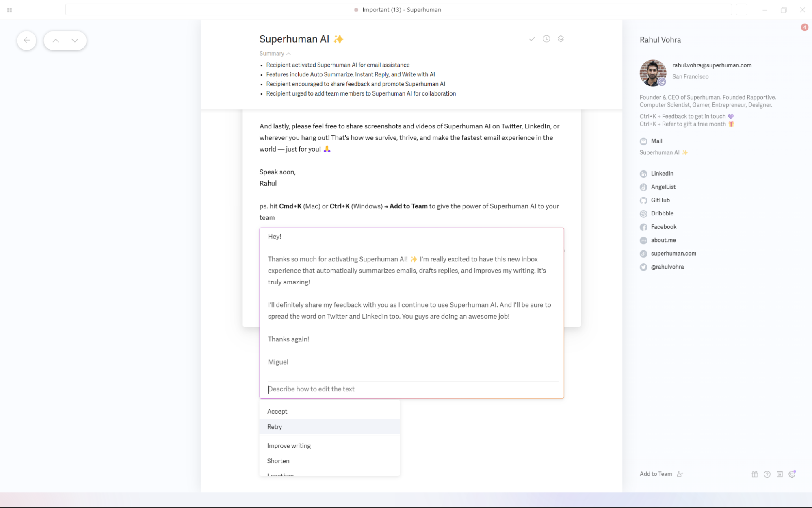The image size is (812, 508).
Task: Open help with the question mark icon
Action: click(x=767, y=474)
